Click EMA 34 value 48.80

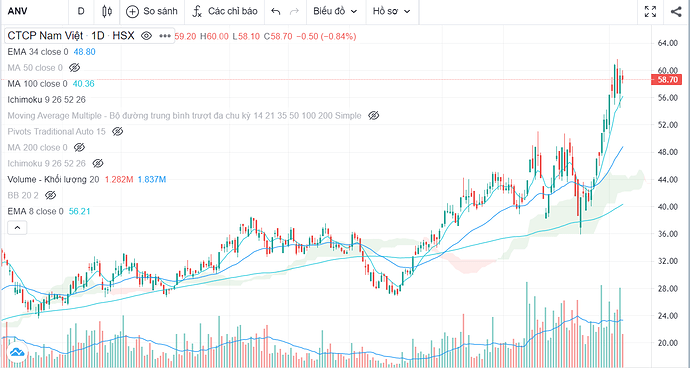pyautogui.click(x=84, y=52)
